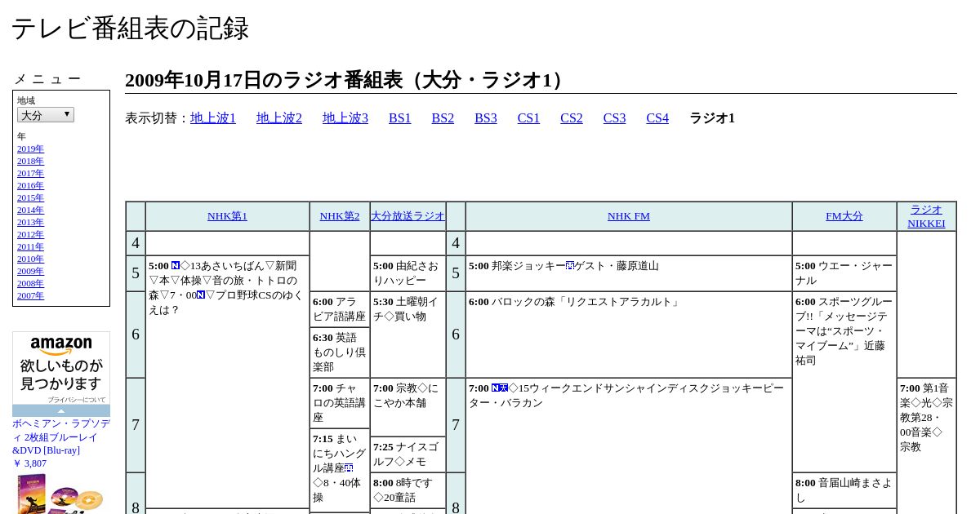The image size is (980, 514).
Task: Click the news N icon in NHK FM 7:00 program
Action: 496,388
